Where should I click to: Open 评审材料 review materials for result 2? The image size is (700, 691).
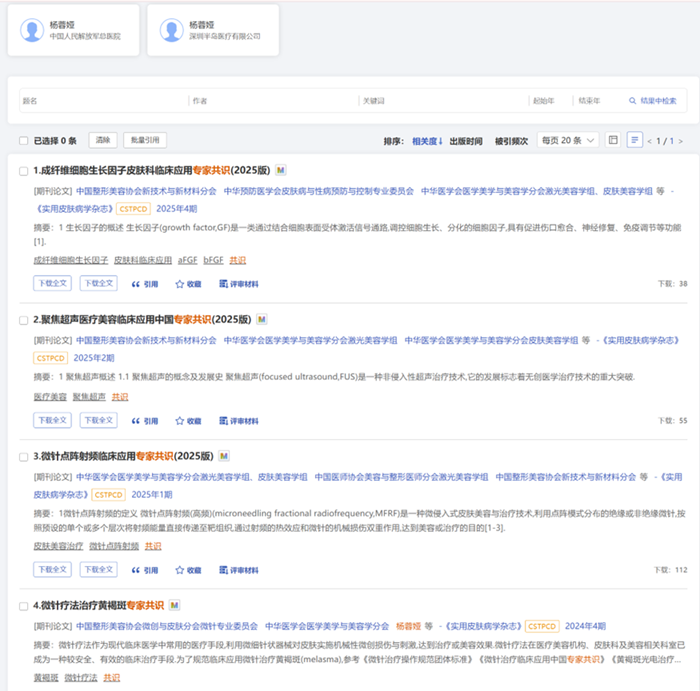pos(238,421)
